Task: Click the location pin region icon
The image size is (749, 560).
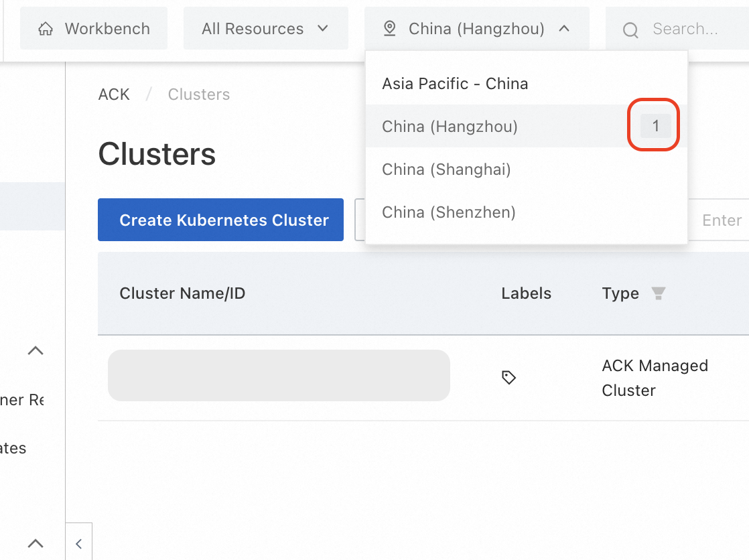Action: (x=389, y=29)
